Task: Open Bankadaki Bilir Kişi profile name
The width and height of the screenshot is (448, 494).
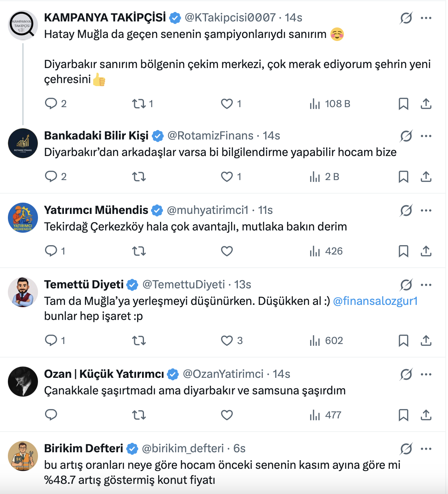Action: pyautogui.click(x=96, y=136)
